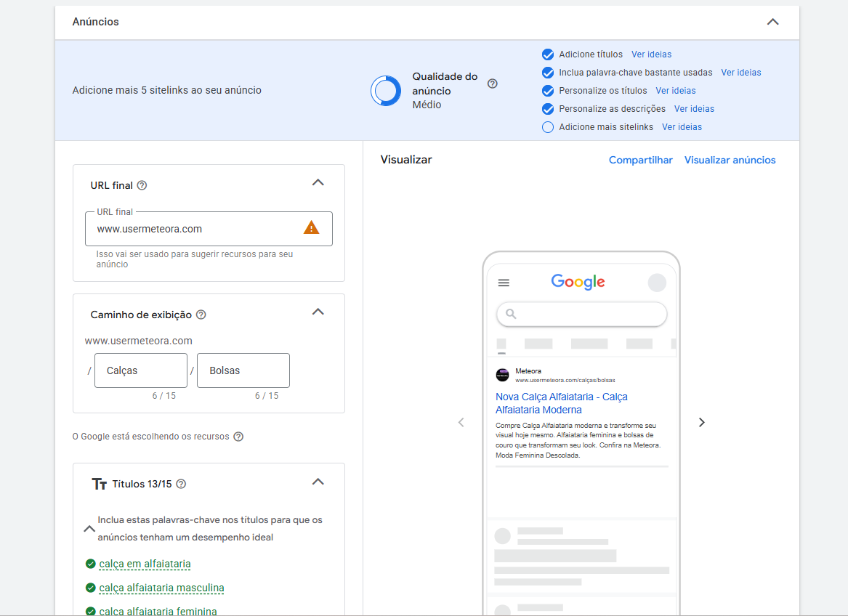Viewport: 848px width, 616px height.
Task: Click green check beside calça em alfaiataria
Action: (x=91, y=564)
